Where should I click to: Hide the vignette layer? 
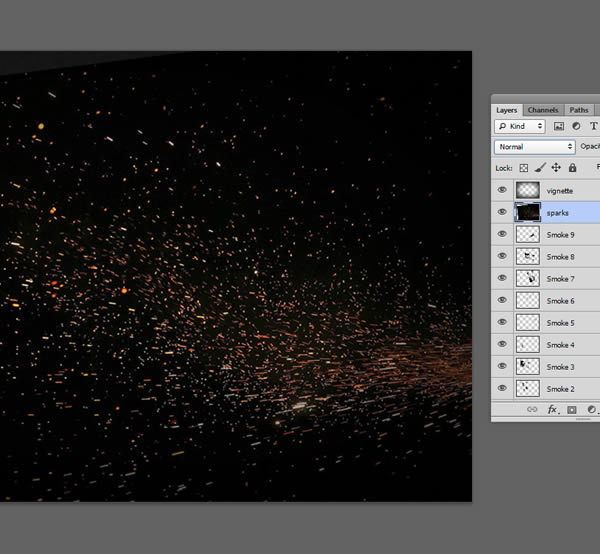tap(502, 190)
